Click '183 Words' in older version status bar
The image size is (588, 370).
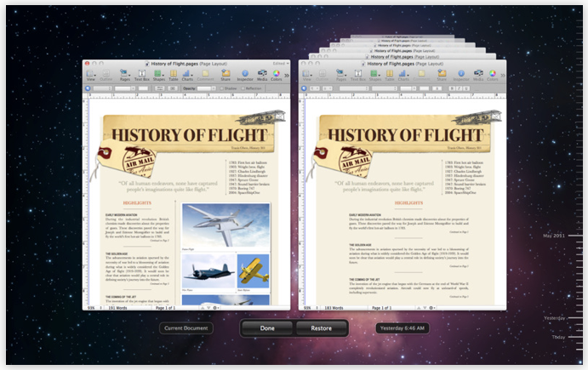click(334, 308)
